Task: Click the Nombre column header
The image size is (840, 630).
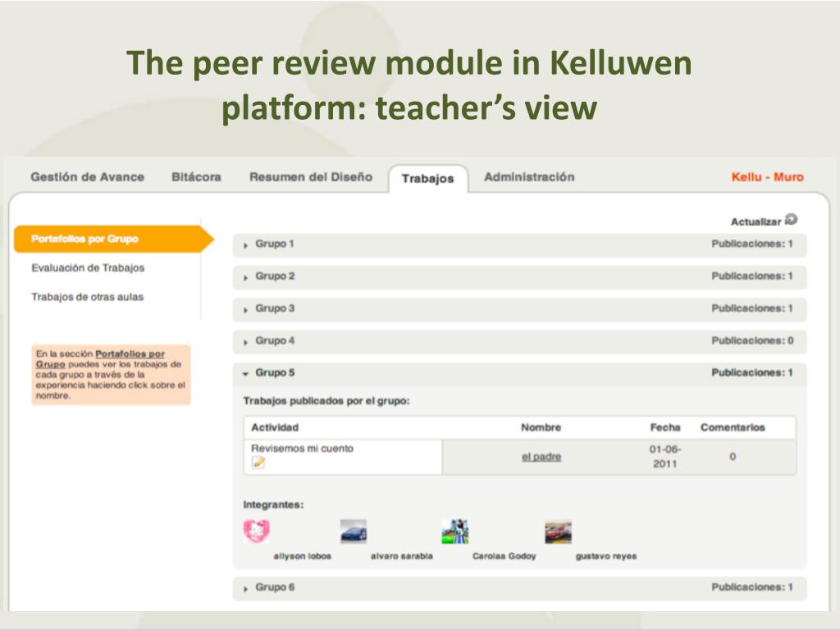Action: coord(541,427)
